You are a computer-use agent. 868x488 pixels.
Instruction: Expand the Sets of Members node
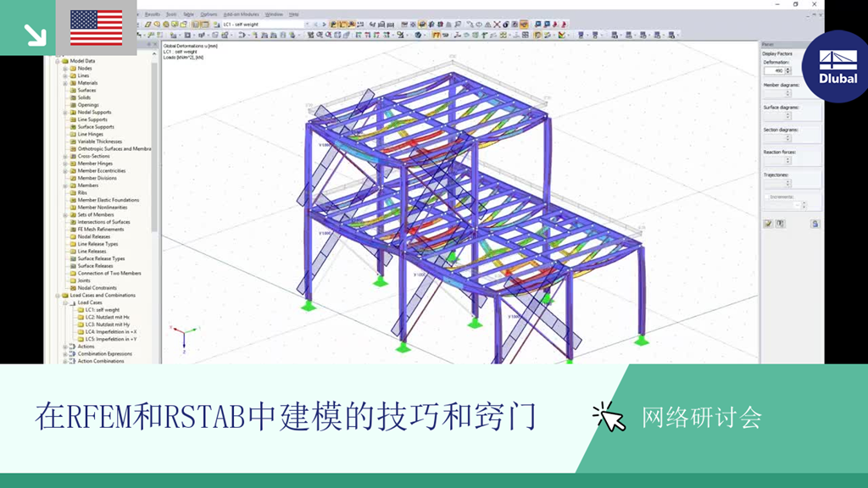click(65, 214)
